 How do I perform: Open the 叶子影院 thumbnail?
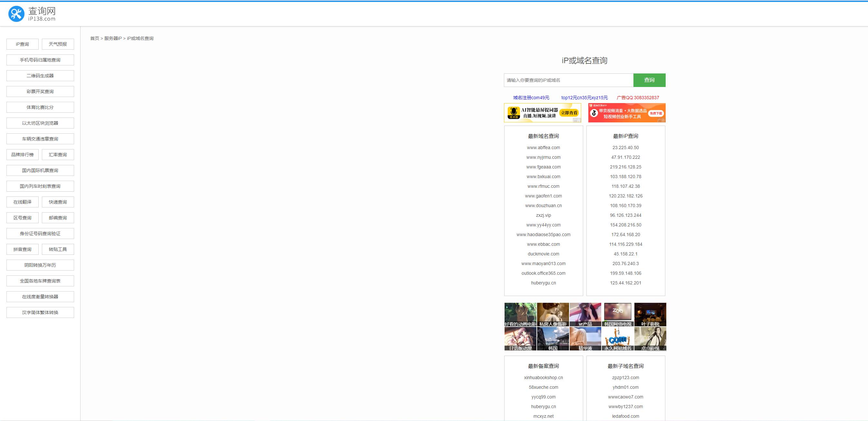[x=650, y=315]
